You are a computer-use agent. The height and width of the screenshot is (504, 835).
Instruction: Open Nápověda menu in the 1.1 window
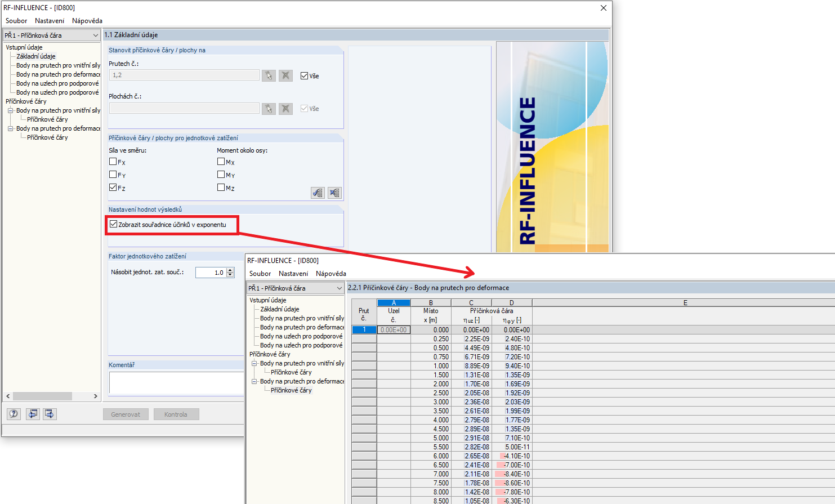coord(87,21)
